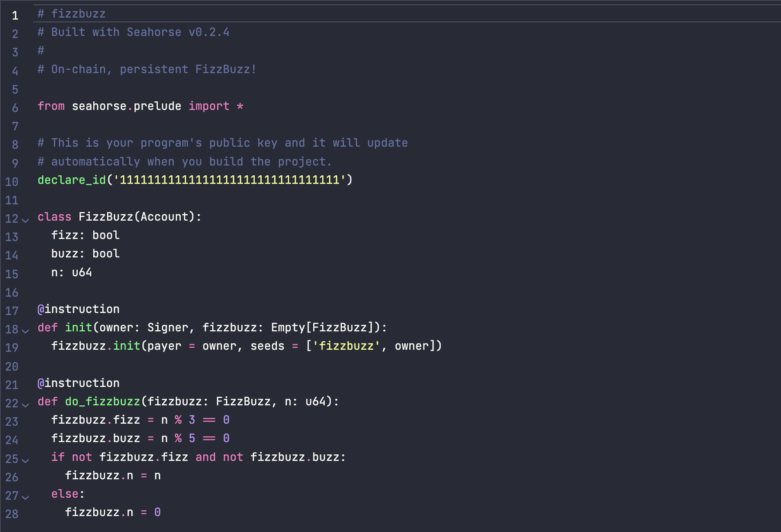Click the 'n: u64' field
Viewport: 781px width, 532px height.
point(72,273)
